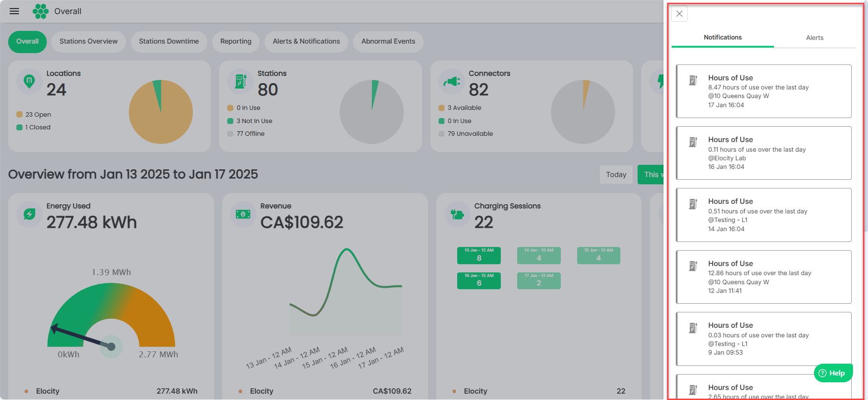Open Alerts & Notifications tab

(306, 41)
